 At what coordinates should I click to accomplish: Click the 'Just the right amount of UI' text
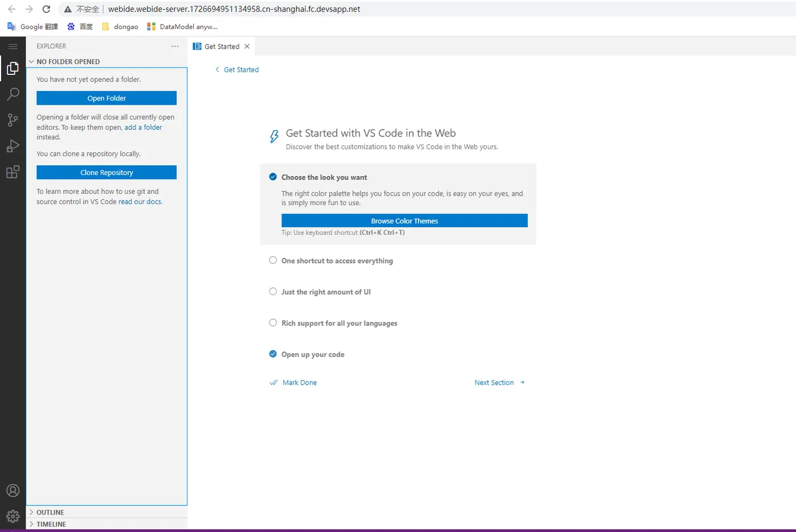(x=326, y=292)
